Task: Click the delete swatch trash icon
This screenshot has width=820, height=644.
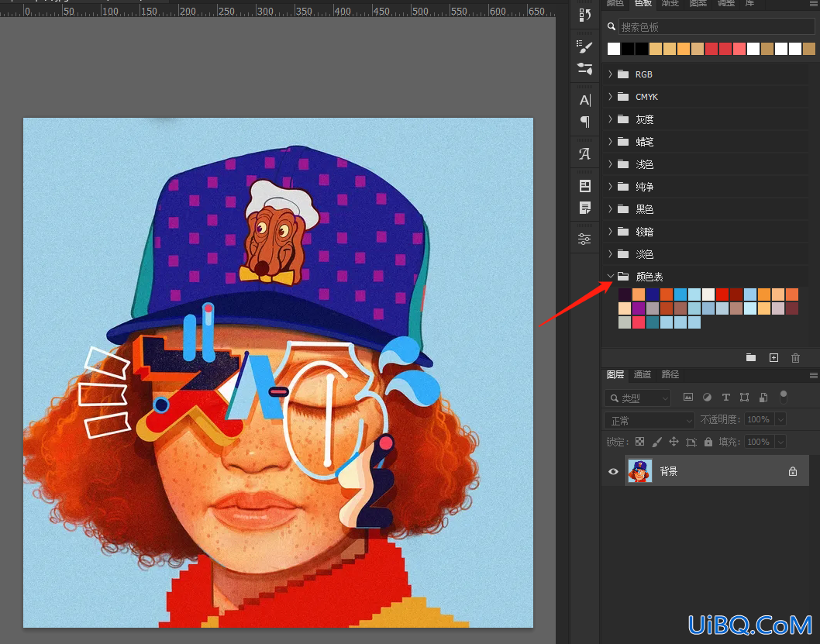Action: (x=795, y=357)
